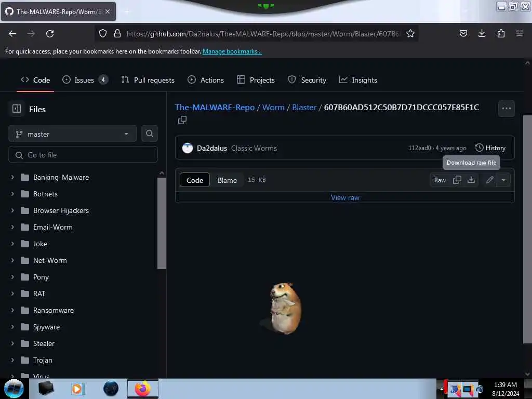Expand the Botnets folder

pos(12,194)
